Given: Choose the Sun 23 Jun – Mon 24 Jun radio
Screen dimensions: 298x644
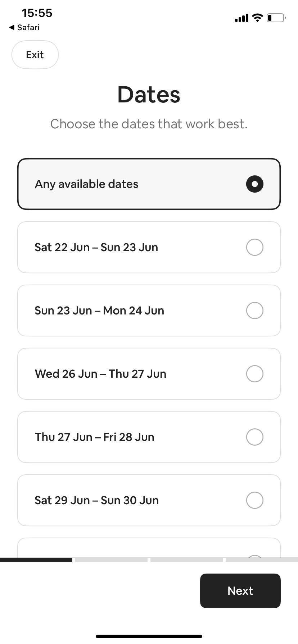Looking at the screenshot, I should 255,310.
